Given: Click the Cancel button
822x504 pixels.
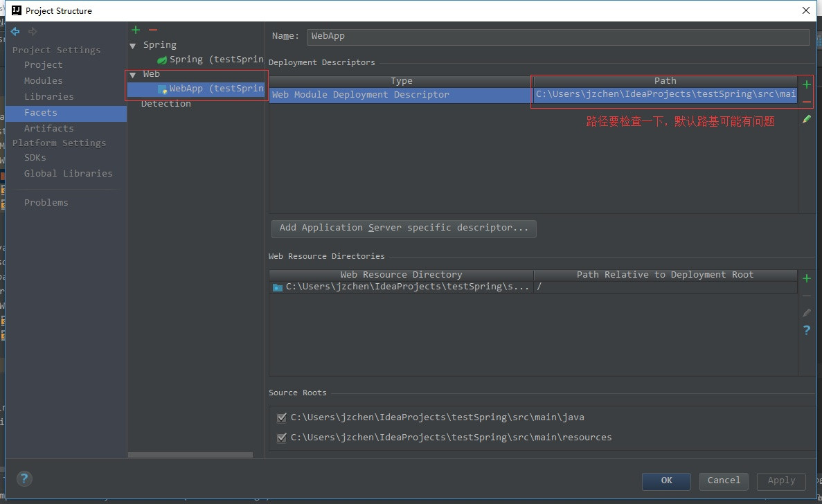Looking at the screenshot, I should click(x=724, y=481).
